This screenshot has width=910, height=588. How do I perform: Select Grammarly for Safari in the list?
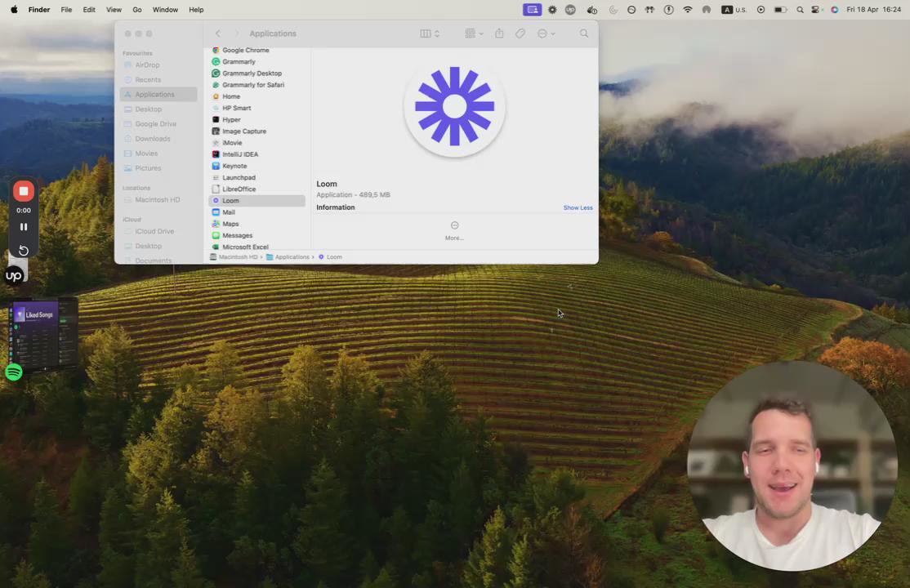point(256,85)
